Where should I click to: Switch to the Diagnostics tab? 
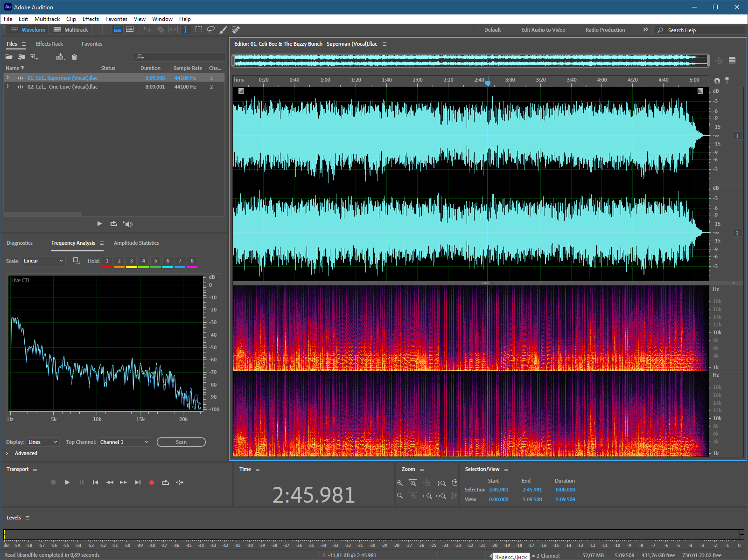coord(20,243)
